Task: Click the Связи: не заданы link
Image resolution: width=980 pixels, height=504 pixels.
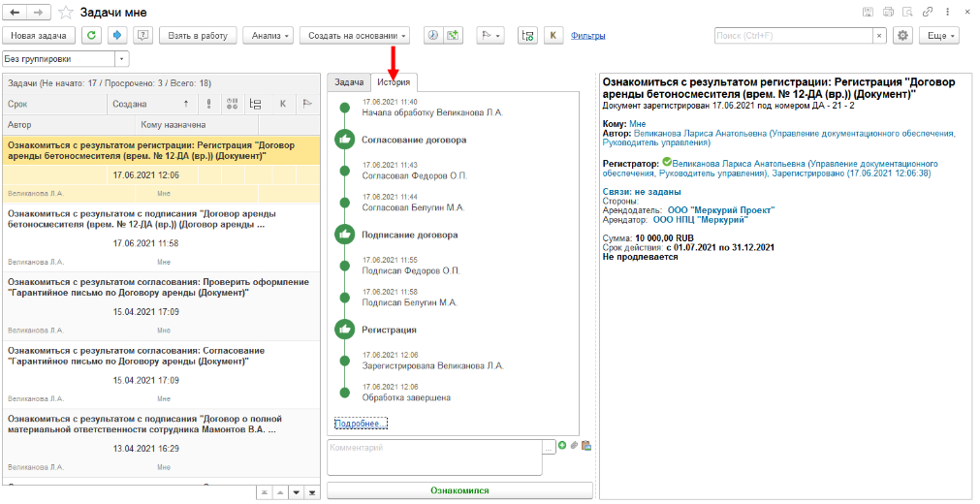Action: (x=642, y=192)
